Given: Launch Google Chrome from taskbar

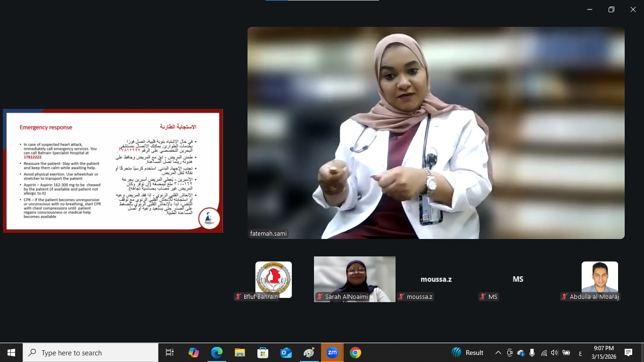Looking at the screenshot, I should click(355, 353).
